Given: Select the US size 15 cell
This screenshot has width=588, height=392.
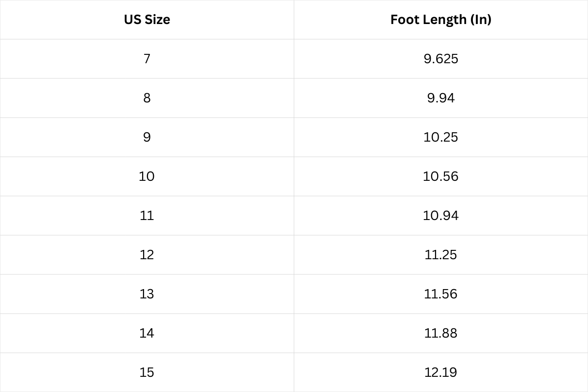Looking at the screenshot, I should [x=147, y=372].
